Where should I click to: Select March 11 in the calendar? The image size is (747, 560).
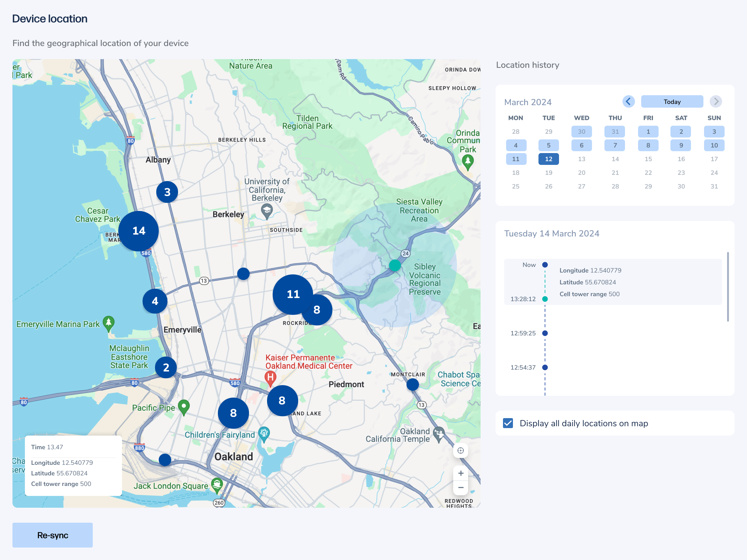516,159
